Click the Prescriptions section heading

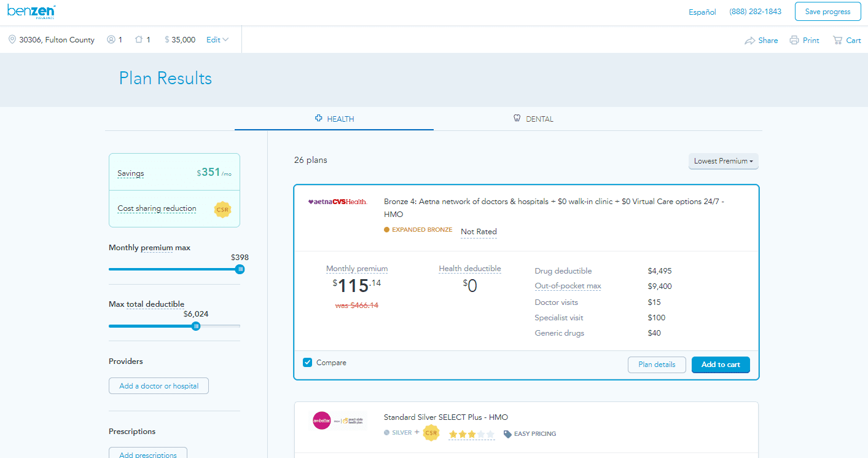132,432
